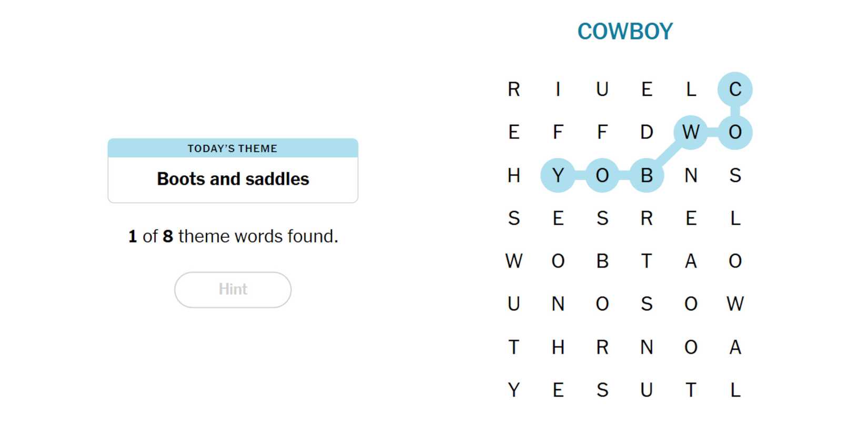Pick the letter U in the top row

tap(602, 89)
